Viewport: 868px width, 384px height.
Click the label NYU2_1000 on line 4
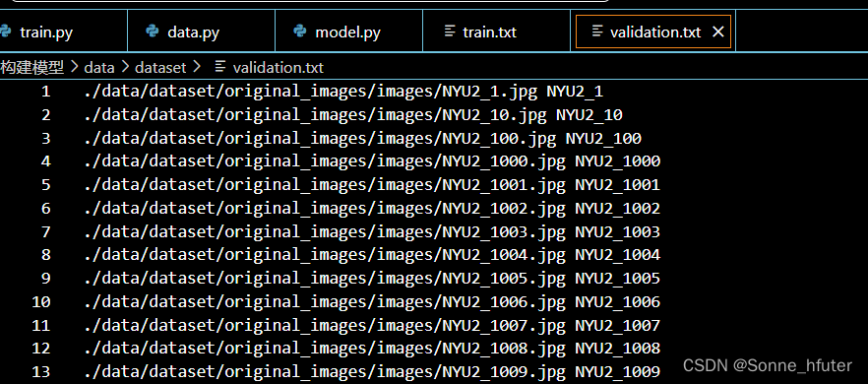618,161
